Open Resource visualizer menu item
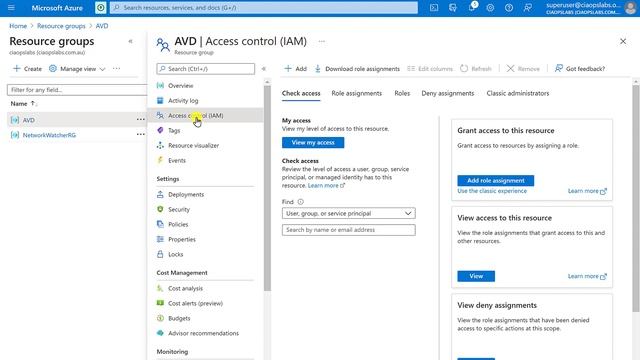Image resolution: width=640 pixels, height=360 pixels. click(193, 145)
